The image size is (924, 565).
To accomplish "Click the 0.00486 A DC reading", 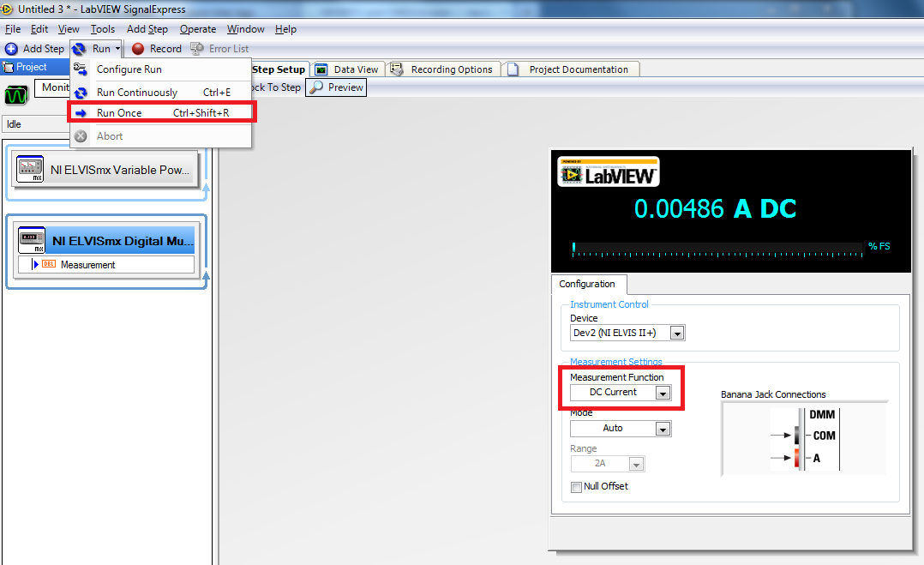I will (x=715, y=208).
